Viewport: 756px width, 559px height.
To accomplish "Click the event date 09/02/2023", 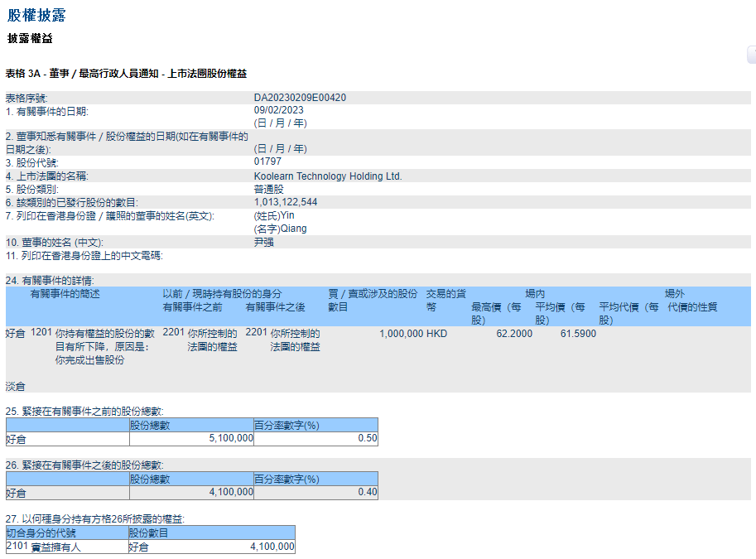I will coord(278,110).
